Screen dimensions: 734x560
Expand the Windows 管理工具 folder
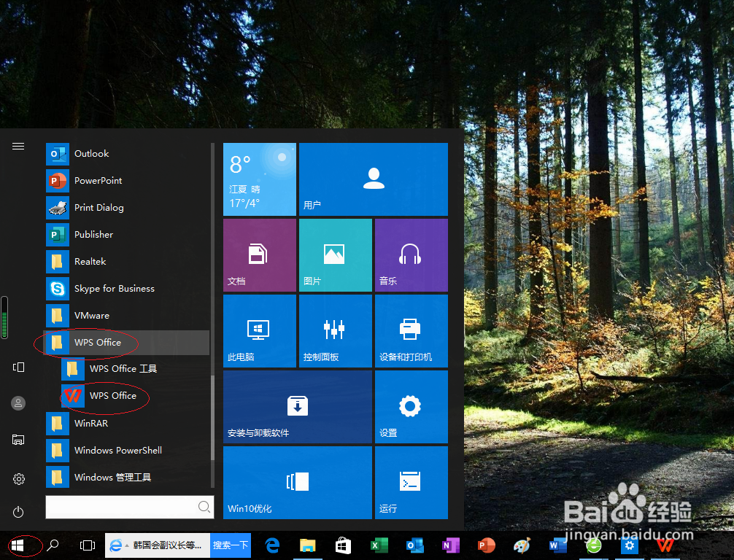pyautogui.click(x=128, y=478)
